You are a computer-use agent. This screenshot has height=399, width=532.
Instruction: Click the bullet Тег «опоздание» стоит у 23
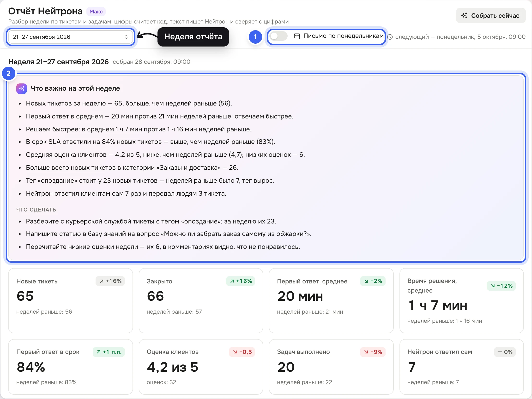click(150, 181)
